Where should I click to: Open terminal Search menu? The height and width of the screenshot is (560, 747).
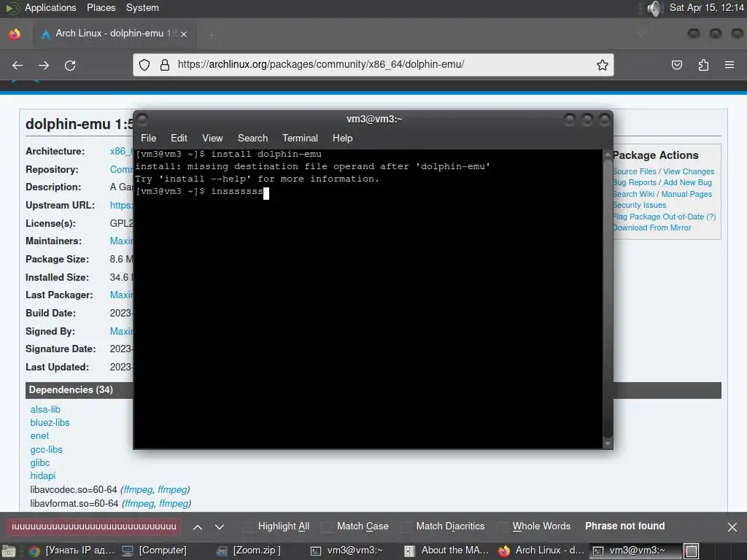(x=252, y=138)
